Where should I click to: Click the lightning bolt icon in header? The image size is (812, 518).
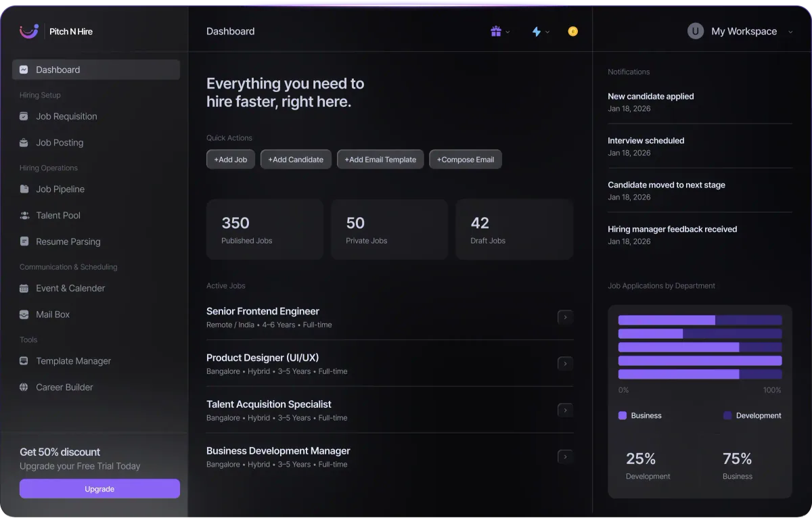coord(537,31)
